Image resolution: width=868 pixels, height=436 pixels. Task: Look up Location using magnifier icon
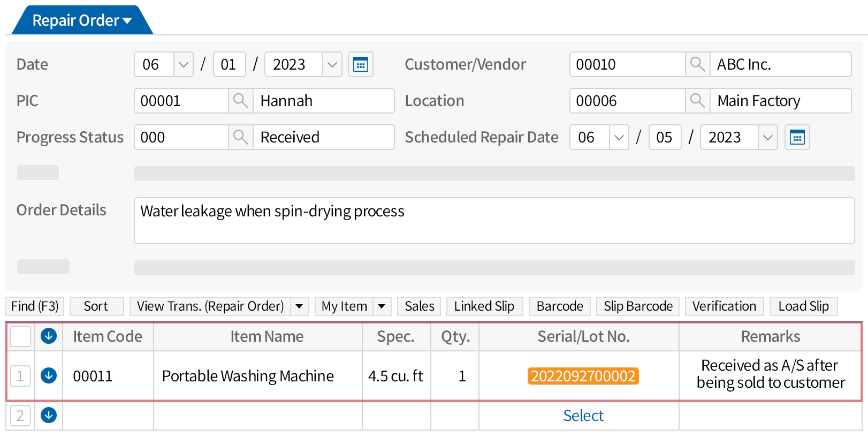tap(697, 101)
